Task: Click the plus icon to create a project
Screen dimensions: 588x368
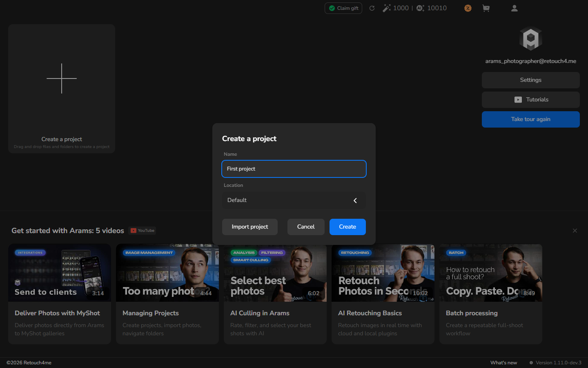Action: point(62,79)
